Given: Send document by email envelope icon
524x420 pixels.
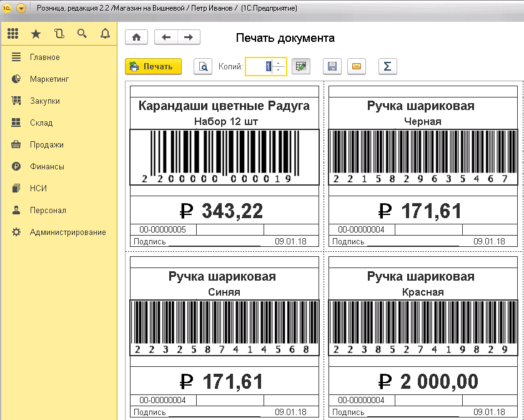Looking at the screenshot, I should (x=356, y=67).
